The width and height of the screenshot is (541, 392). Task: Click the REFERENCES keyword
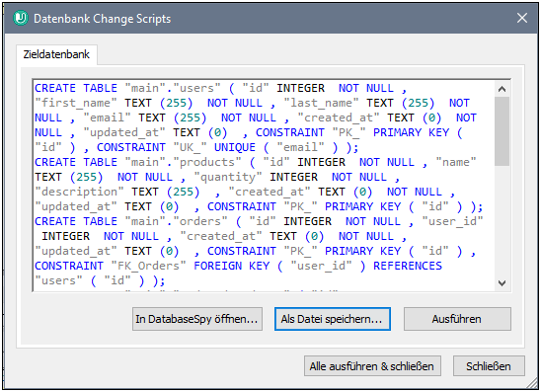[408, 266]
